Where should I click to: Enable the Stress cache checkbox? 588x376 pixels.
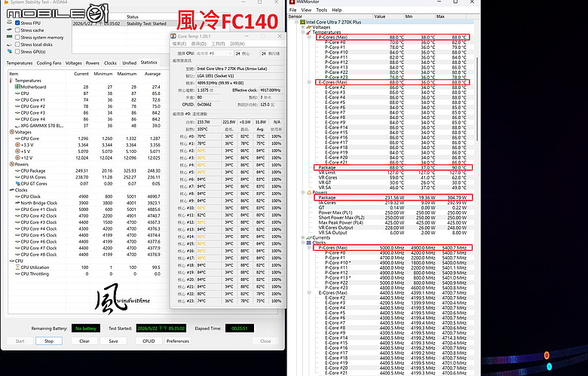tap(17, 30)
